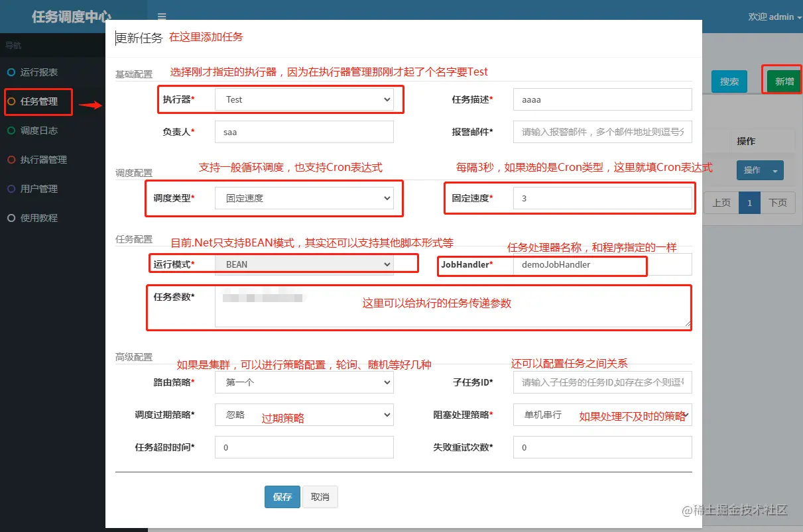
Task: Click the 操作 column header
Action: (746, 141)
